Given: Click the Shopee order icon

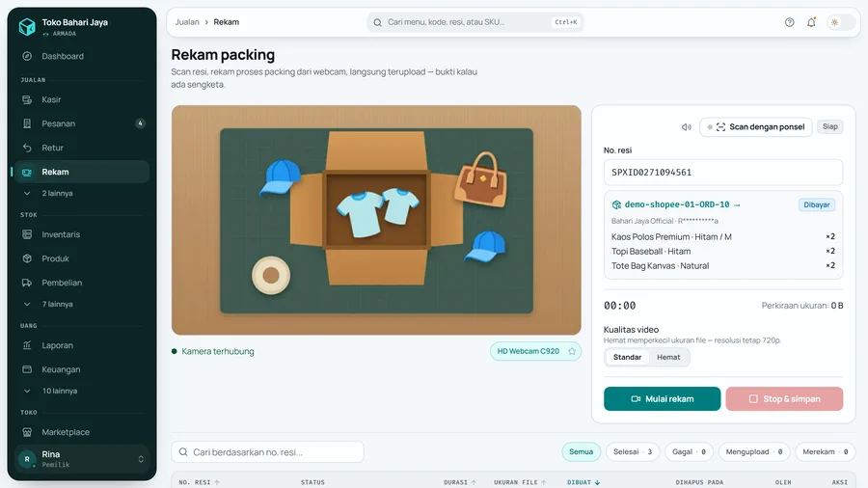Looking at the screenshot, I should [x=616, y=204].
